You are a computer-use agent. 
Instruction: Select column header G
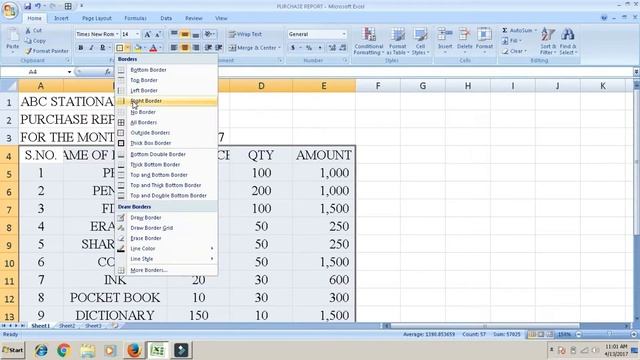tap(422, 86)
